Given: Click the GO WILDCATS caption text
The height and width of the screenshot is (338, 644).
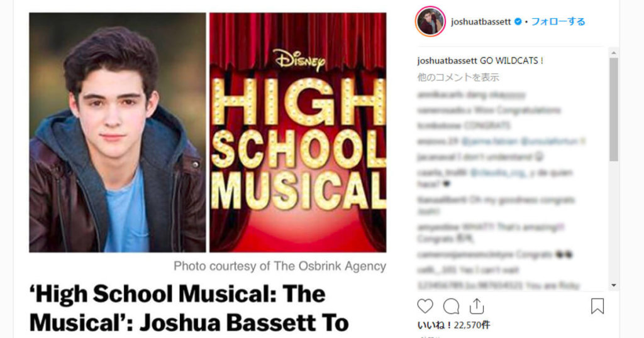Looking at the screenshot, I should (x=512, y=61).
